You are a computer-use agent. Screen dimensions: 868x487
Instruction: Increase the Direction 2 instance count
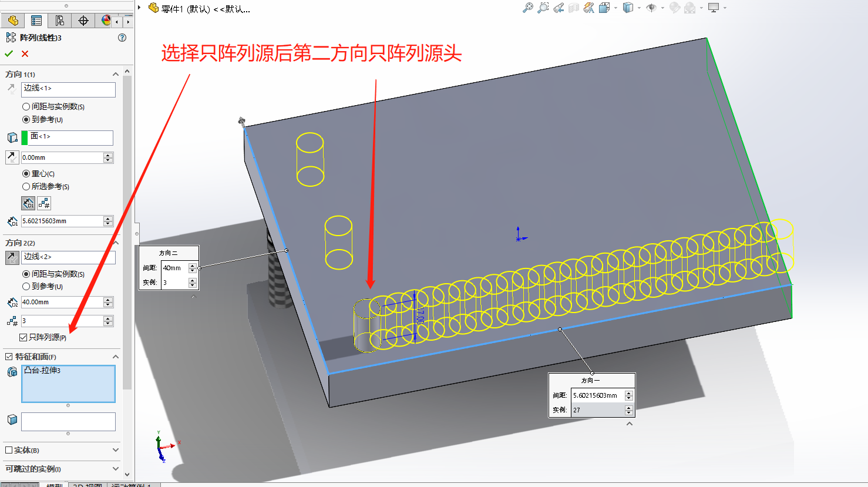tap(108, 318)
